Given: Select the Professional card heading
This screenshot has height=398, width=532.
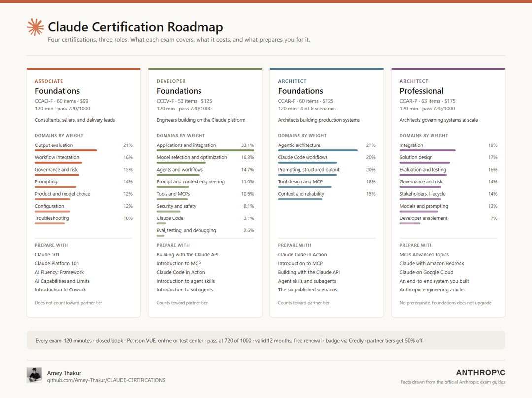Looking at the screenshot, I should (421, 91).
